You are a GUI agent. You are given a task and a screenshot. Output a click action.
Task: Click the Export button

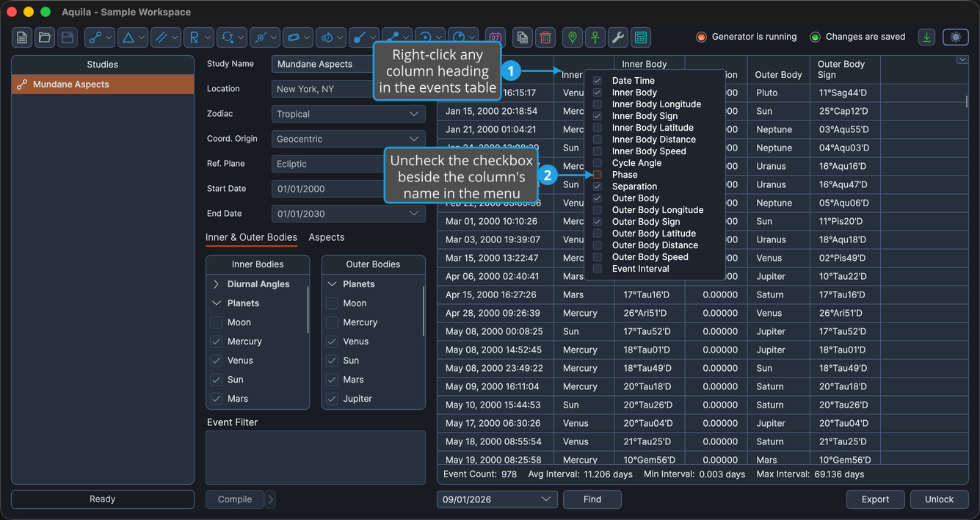click(x=875, y=499)
